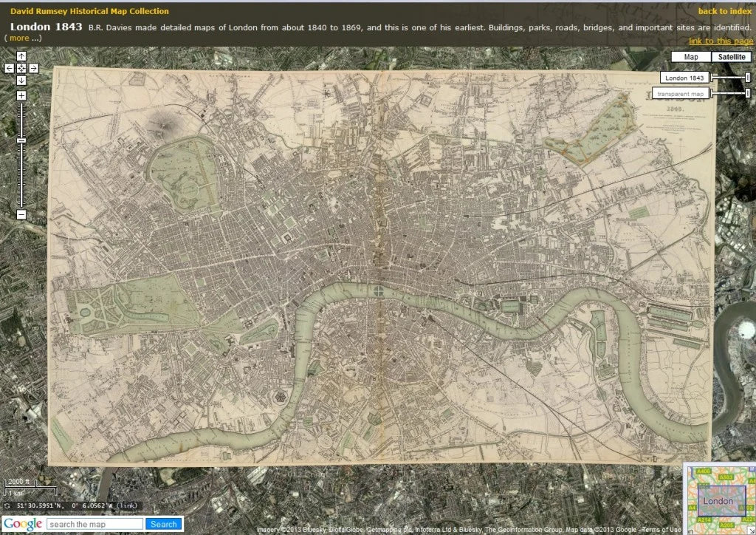
Task: Expand the description with the more link
Action: [19, 38]
